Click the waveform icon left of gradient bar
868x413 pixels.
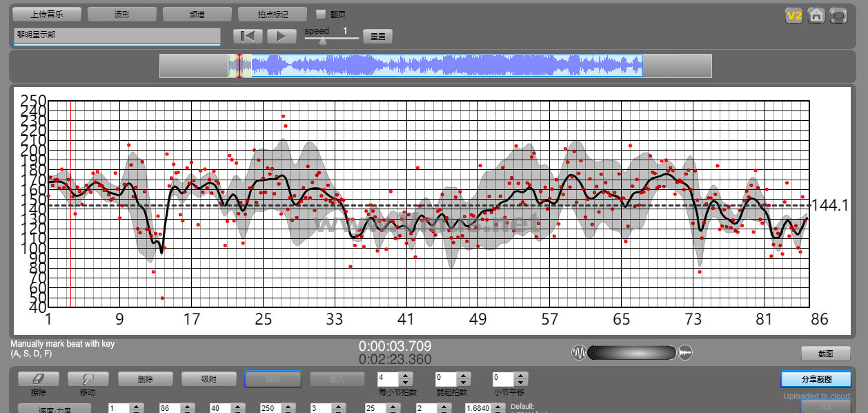coord(578,353)
